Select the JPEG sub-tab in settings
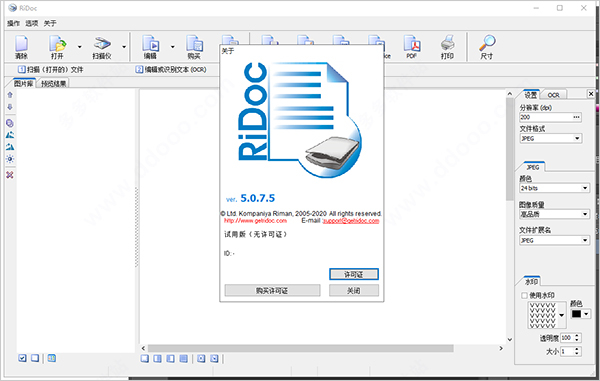This screenshot has height=381, width=600. click(x=533, y=167)
